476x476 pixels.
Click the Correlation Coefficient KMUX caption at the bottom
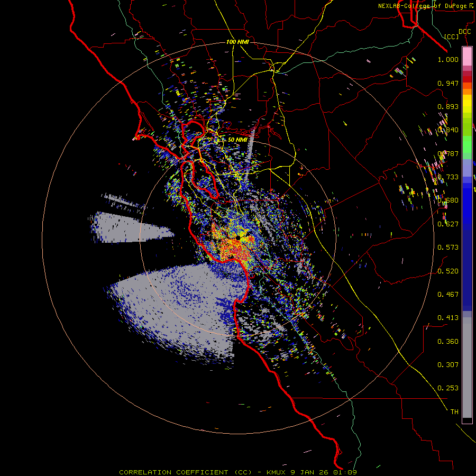237,472
